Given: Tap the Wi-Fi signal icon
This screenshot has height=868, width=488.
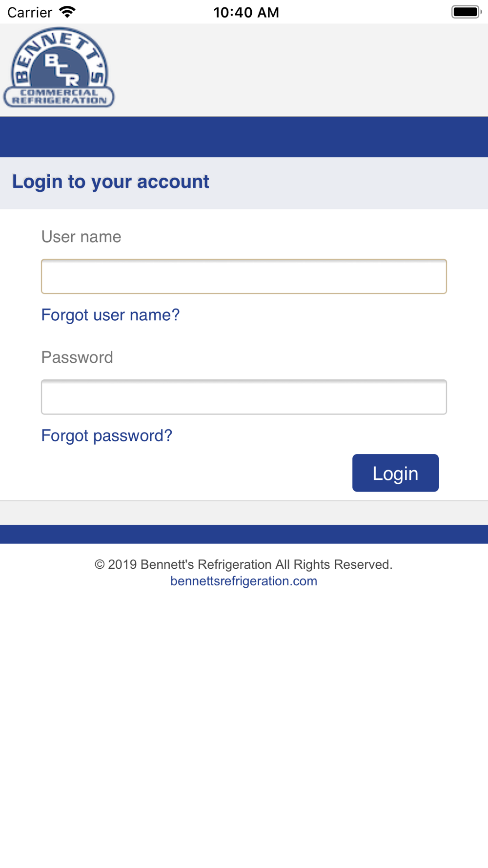Looking at the screenshot, I should click(x=67, y=12).
